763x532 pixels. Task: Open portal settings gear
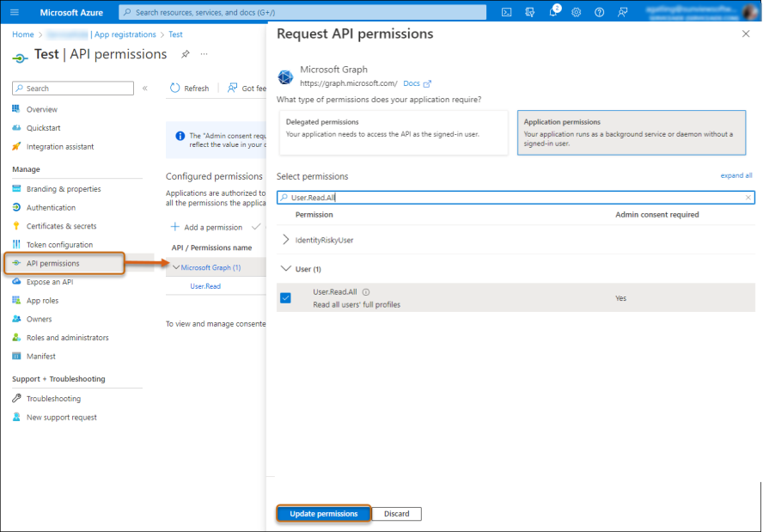pos(577,12)
